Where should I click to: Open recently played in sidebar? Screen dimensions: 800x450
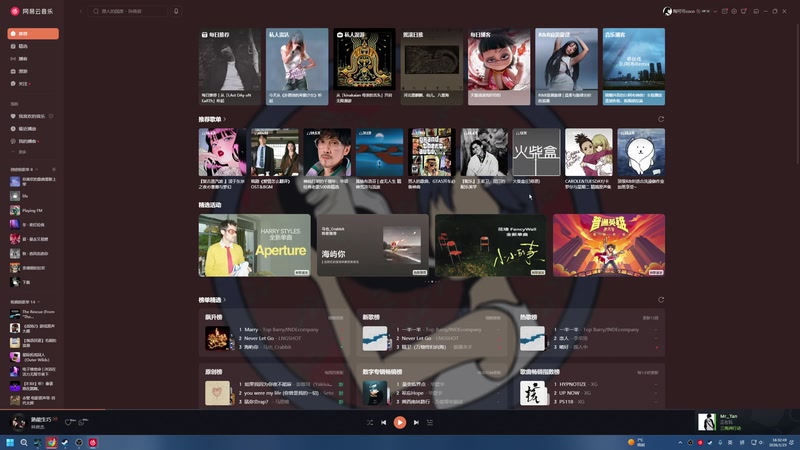click(x=33, y=129)
